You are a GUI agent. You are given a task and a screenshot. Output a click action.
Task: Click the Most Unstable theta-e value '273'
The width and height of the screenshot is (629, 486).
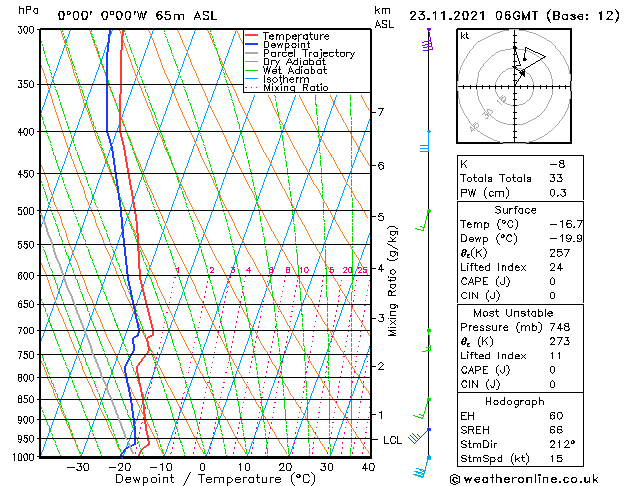coord(560,341)
